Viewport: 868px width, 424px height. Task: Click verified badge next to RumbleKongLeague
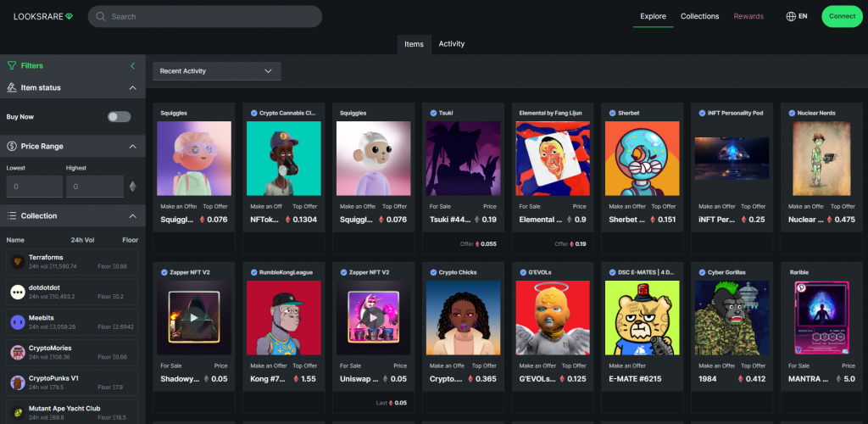tap(254, 272)
